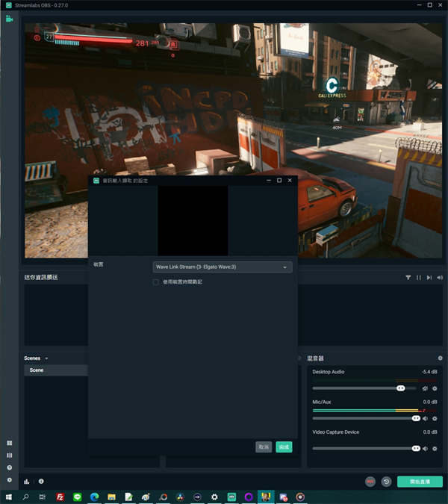Click the Video Capture Device label

pyautogui.click(x=335, y=432)
